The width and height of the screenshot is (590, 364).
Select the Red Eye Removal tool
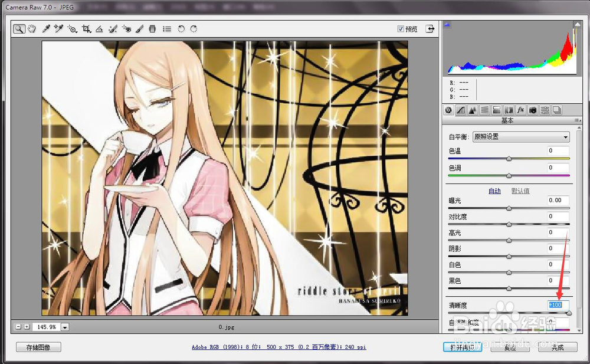(127, 29)
